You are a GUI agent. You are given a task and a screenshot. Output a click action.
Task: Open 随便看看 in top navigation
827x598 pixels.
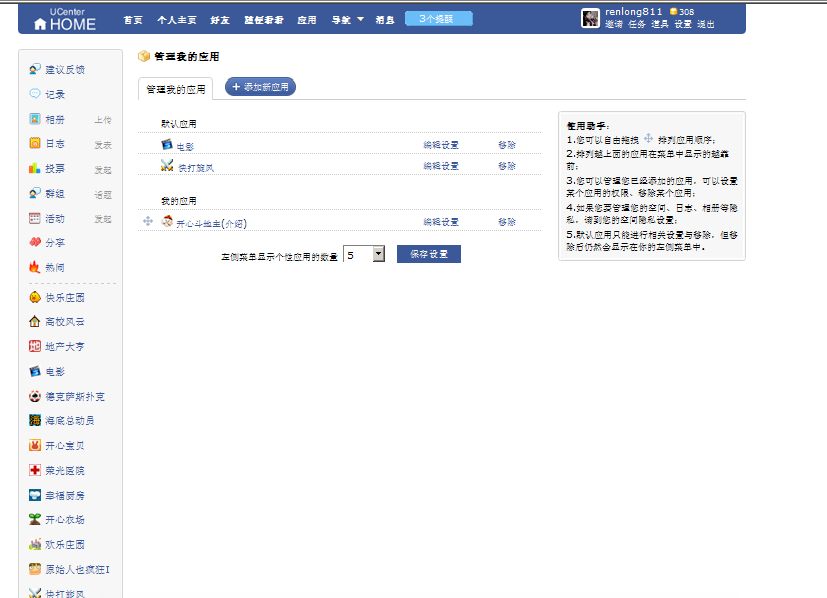point(264,20)
